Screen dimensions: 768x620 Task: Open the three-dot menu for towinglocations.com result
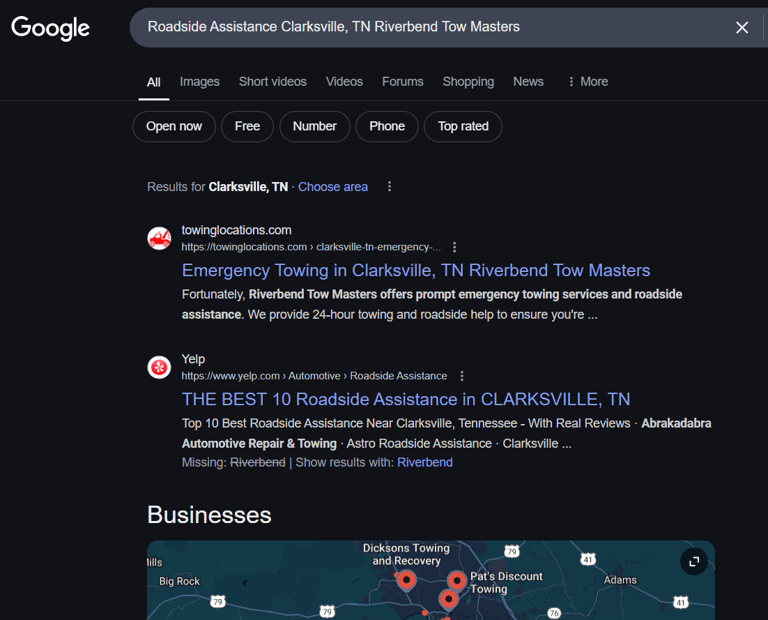[455, 247]
